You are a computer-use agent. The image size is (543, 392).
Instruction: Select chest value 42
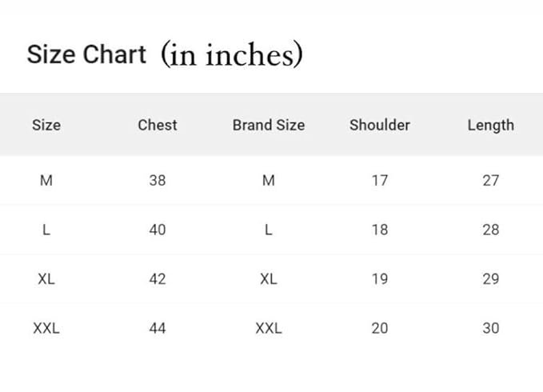click(x=158, y=278)
